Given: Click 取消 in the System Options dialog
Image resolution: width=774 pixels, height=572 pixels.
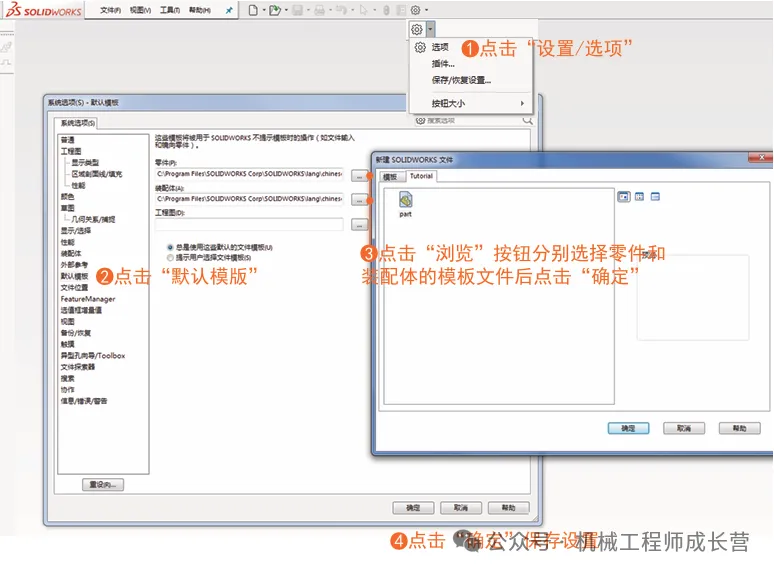Looking at the screenshot, I should pos(461,508).
